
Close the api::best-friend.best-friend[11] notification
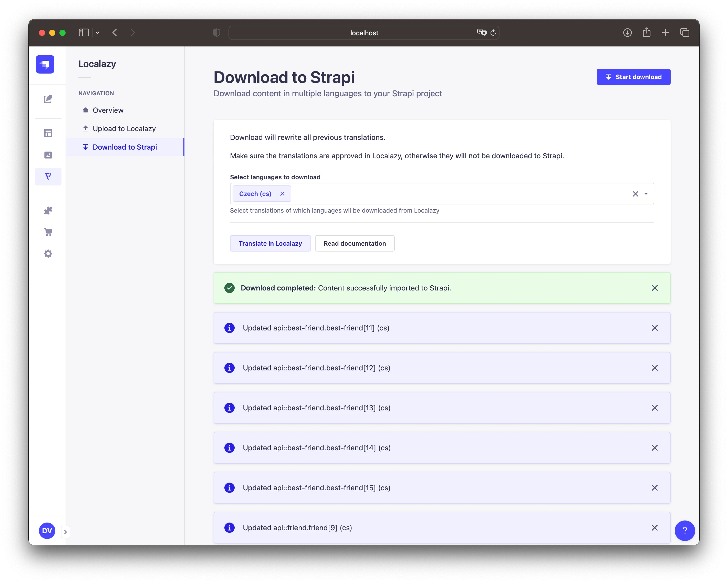point(655,328)
